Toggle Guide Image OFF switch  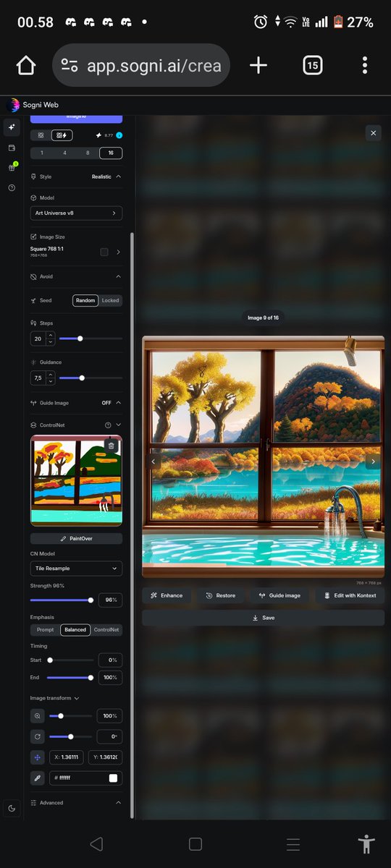pos(106,403)
